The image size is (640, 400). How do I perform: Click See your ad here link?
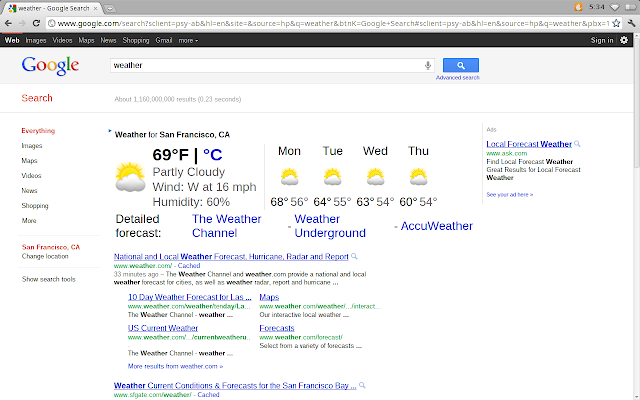510,195
